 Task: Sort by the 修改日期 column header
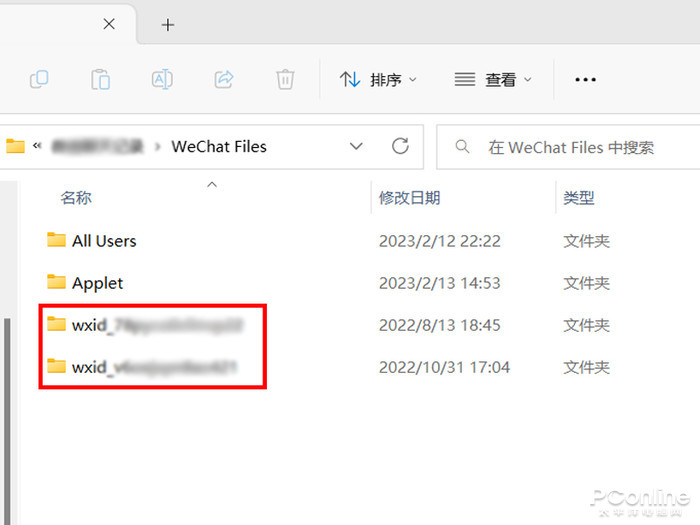(409, 198)
